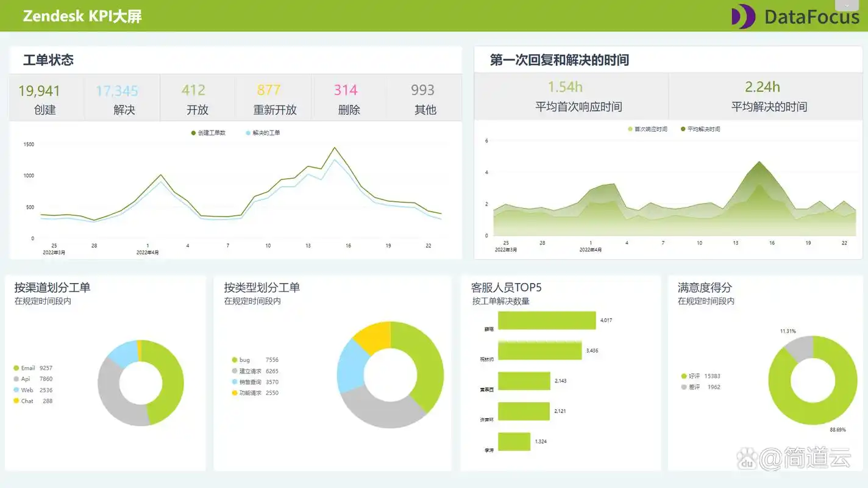Toggle the 平均解决时间 legend series
Viewport: 868px width, 488px height.
coord(700,129)
